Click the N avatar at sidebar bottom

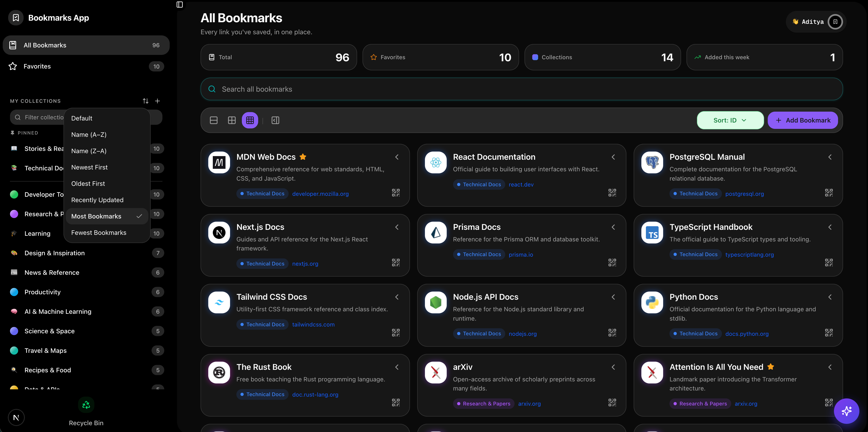(x=16, y=417)
